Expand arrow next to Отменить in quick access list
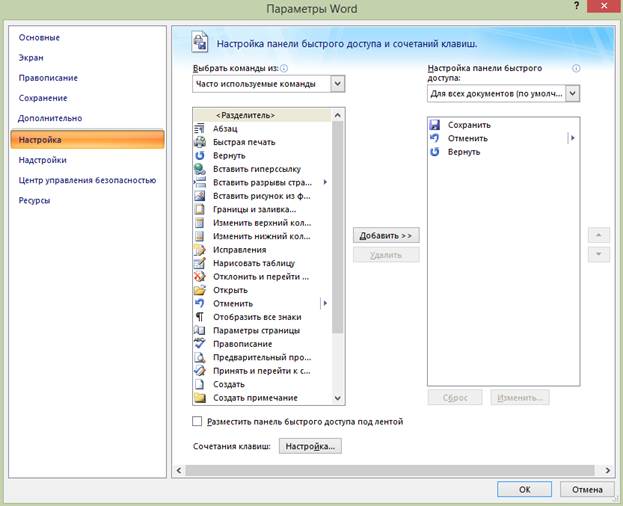The height and width of the screenshot is (506, 623). pos(572,138)
